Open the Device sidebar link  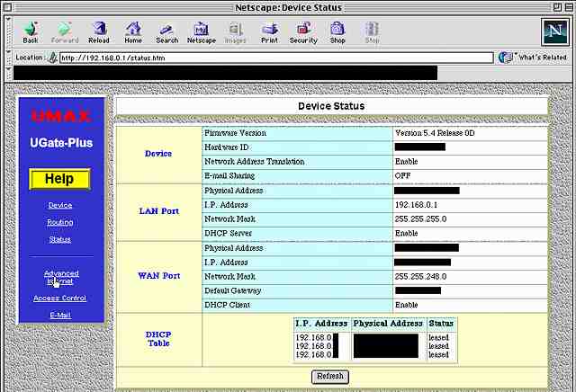(x=60, y=205)
